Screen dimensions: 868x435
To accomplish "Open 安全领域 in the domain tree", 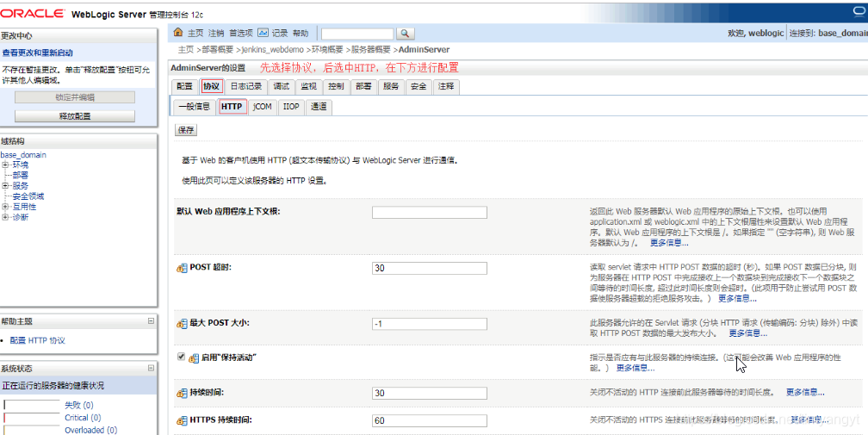I will coord(28,196).
